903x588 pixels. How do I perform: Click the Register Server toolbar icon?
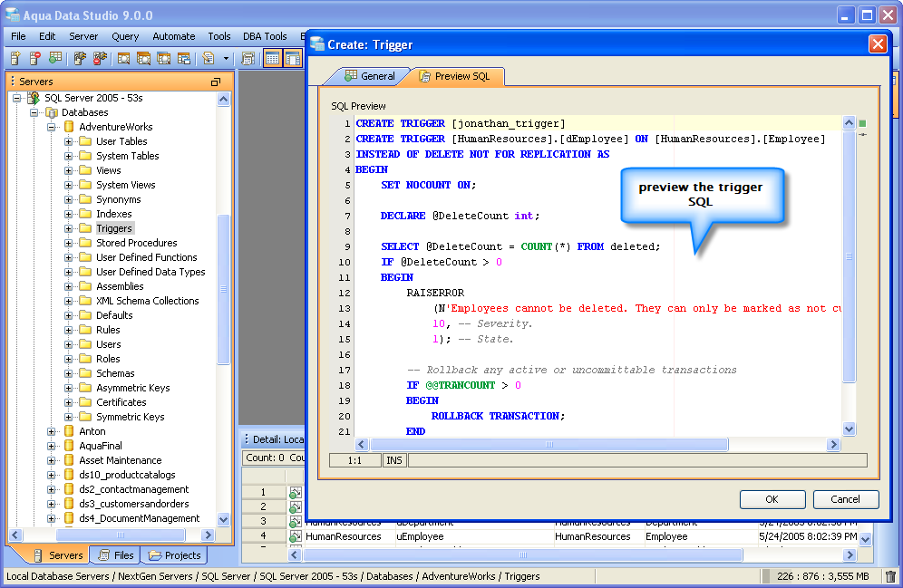(x=15, y=59)
